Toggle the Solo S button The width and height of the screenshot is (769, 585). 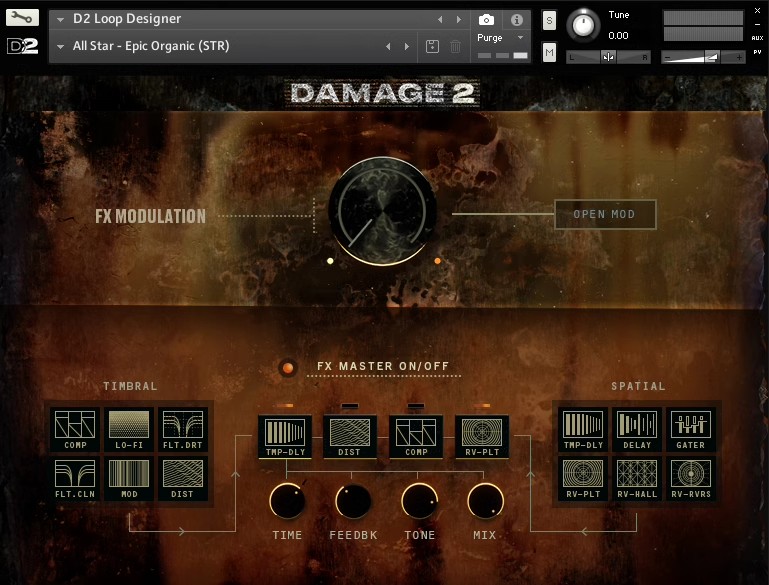point(549,21)
